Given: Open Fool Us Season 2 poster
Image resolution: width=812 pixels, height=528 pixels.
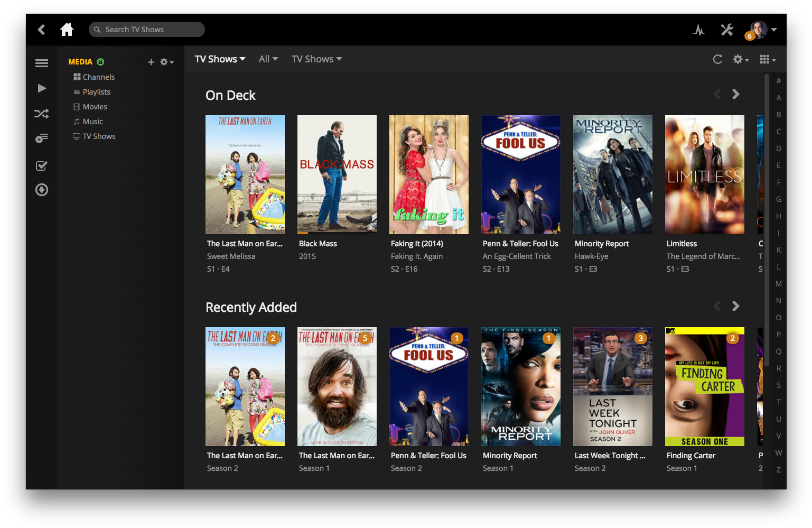Looking at the screenshot, I should (x=429, y=386).
